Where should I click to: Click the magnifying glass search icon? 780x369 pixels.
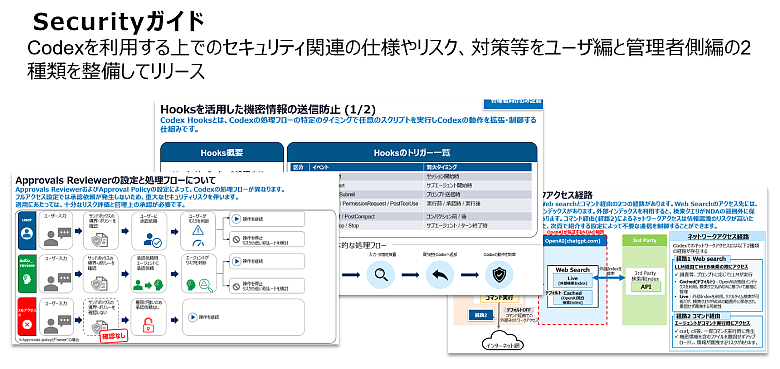click(381, 275)
